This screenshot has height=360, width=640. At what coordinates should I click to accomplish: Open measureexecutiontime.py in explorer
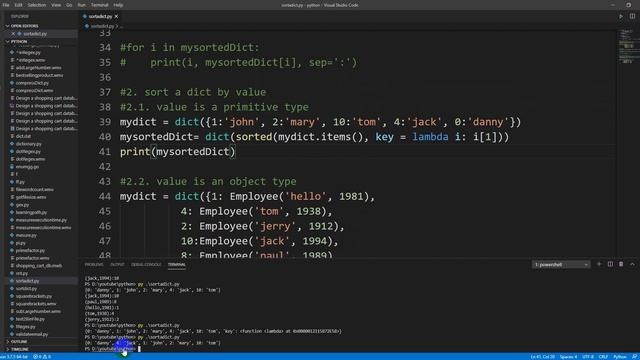[x=41, y=220]
